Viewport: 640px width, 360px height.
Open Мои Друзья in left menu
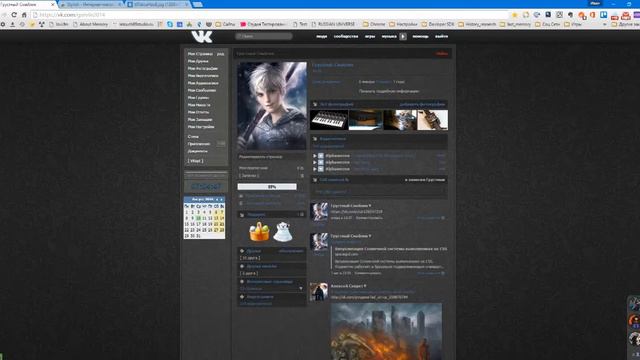pos(198,61)
